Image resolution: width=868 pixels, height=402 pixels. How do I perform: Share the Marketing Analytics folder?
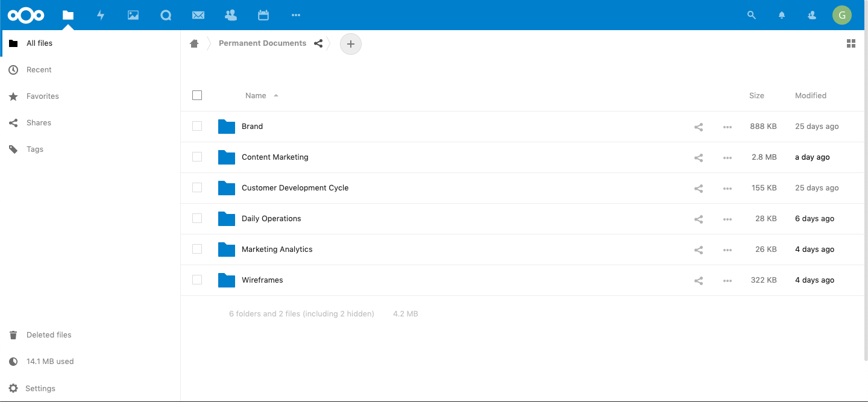coord(699,250)
